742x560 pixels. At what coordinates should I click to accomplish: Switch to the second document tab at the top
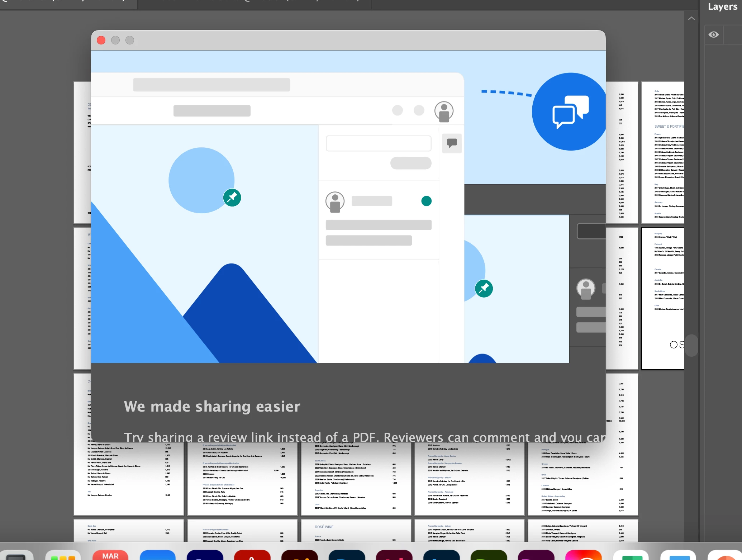[255, 4]
